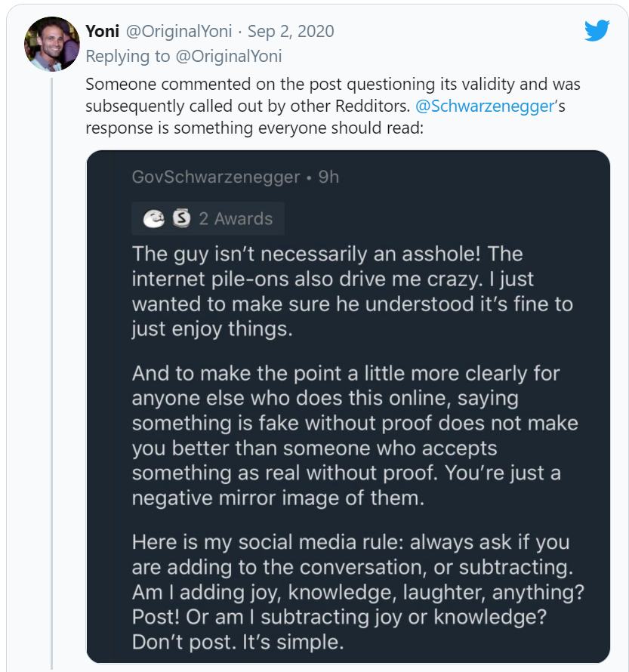Click the silver S award icon

pos(181,218)
